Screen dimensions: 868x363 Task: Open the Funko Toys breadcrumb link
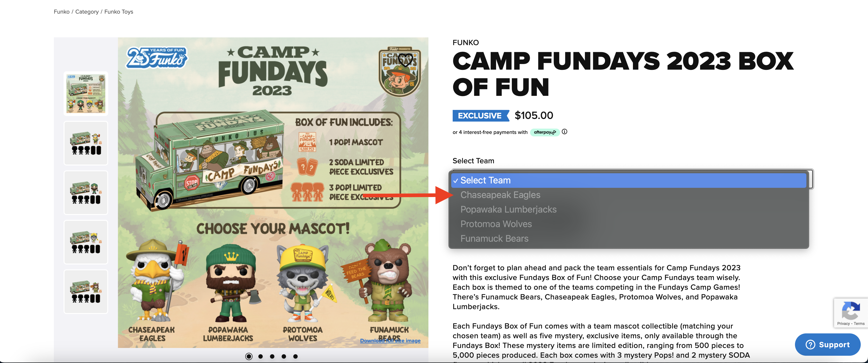coord(119,11)
